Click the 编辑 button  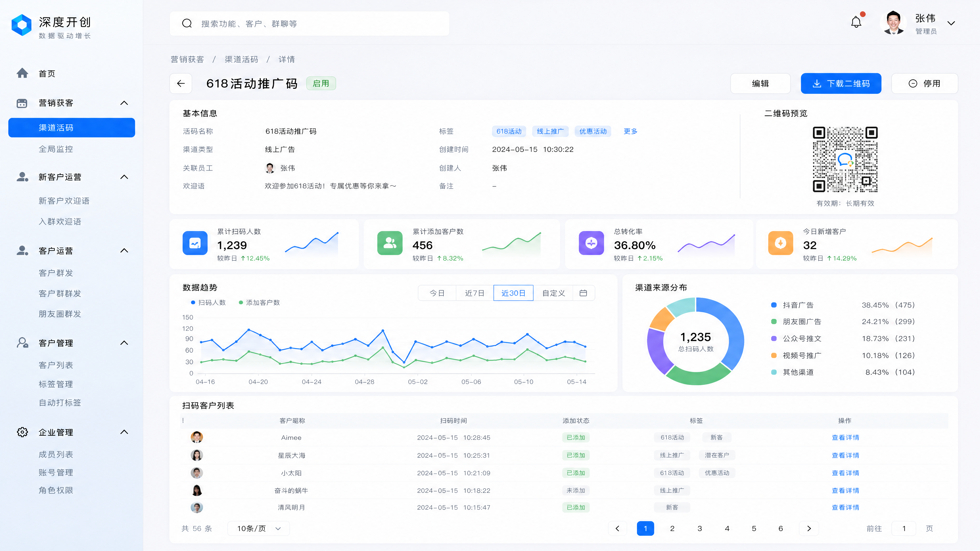point(760,83)
